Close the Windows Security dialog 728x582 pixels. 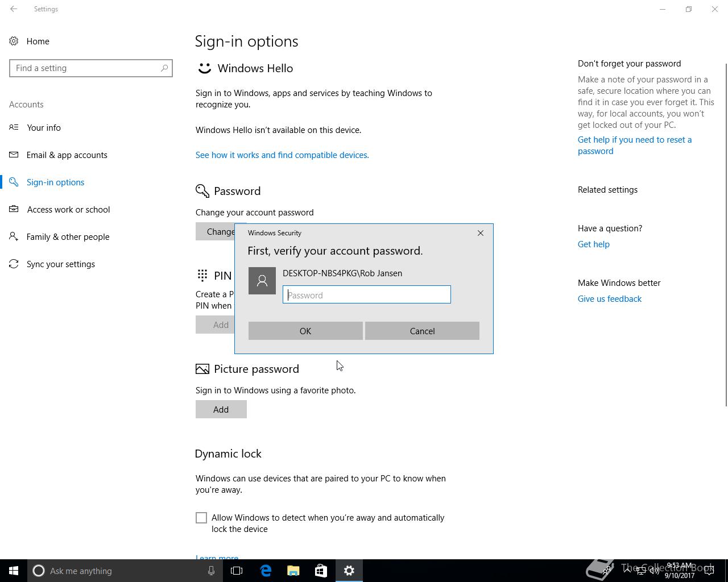(x=481, y=233)
